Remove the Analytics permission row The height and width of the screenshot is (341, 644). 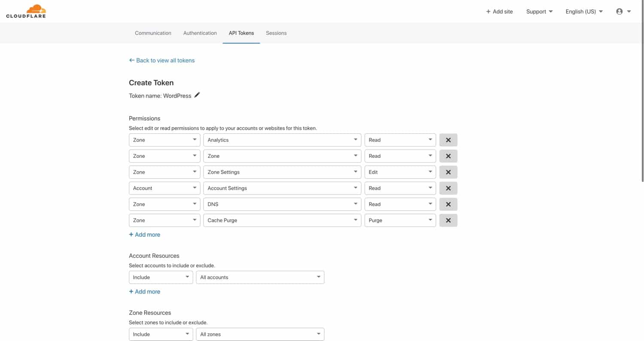[x=448, y=139]
